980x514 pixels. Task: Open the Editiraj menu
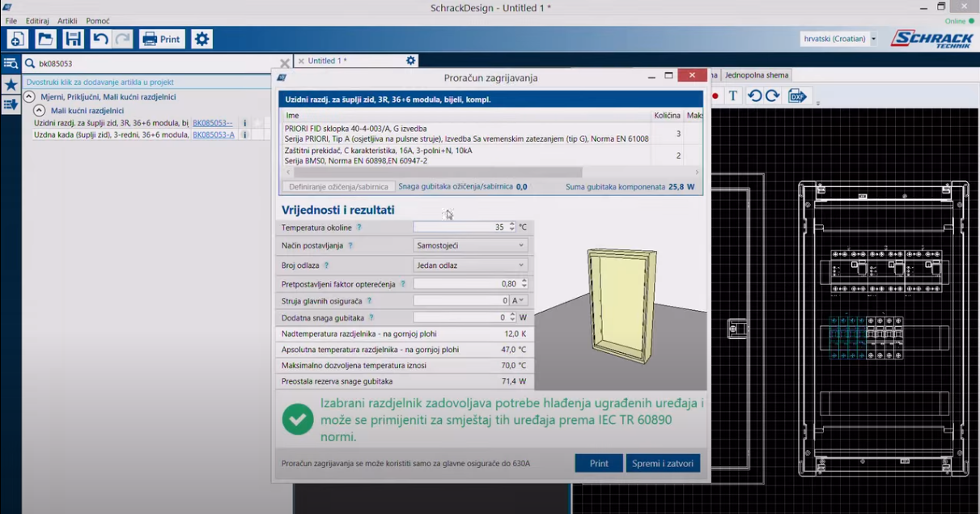pyautogui.click(x=37, y=20)
